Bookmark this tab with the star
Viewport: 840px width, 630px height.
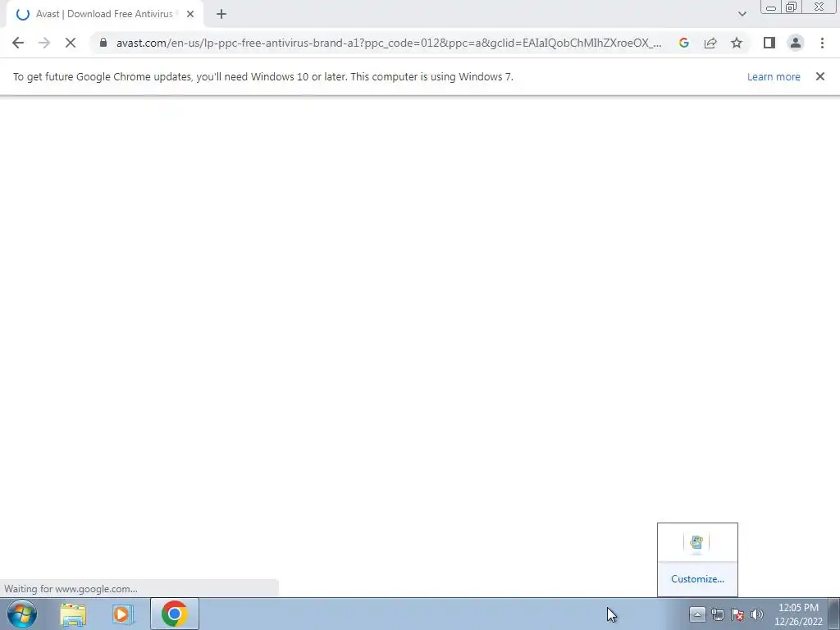[737, 43]
